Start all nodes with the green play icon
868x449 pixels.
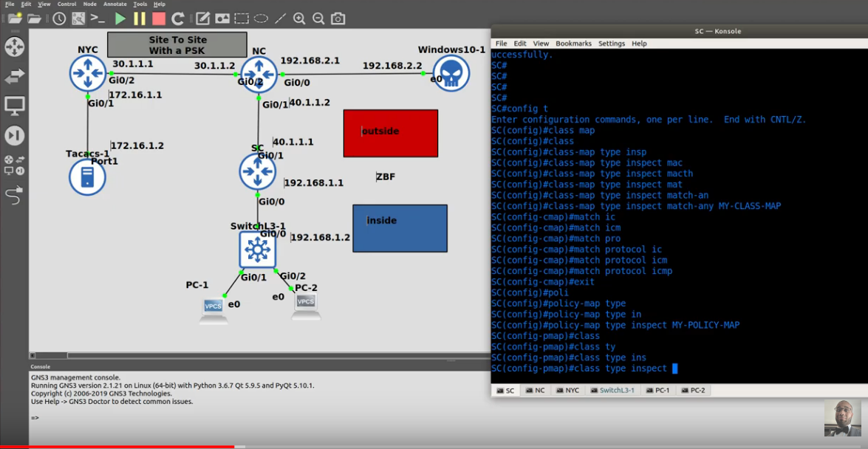[120, 18]
